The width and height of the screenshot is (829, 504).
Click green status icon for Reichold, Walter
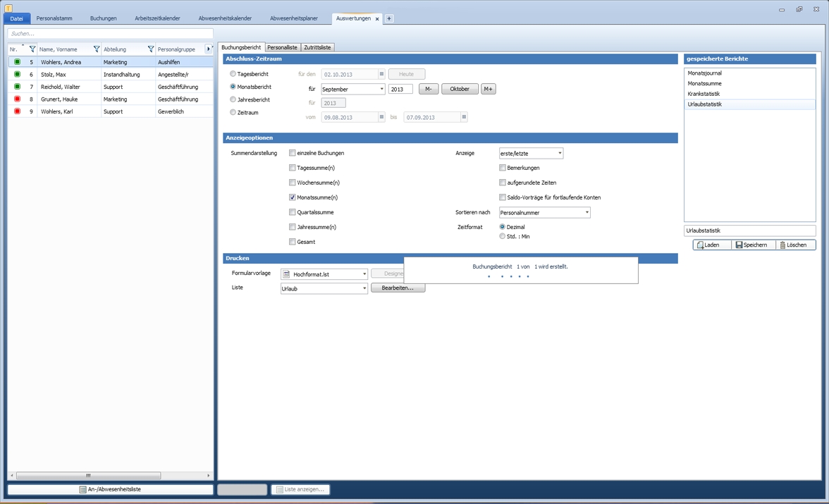[17, 86]
